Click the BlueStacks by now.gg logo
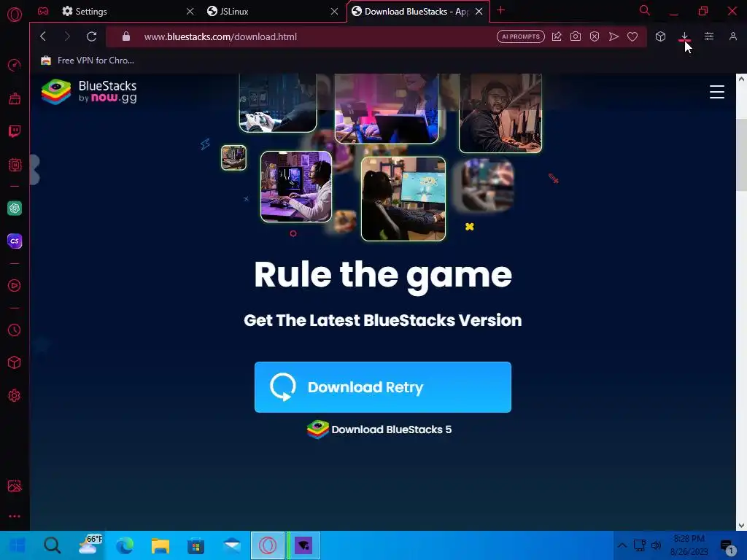 click(89, 91)
